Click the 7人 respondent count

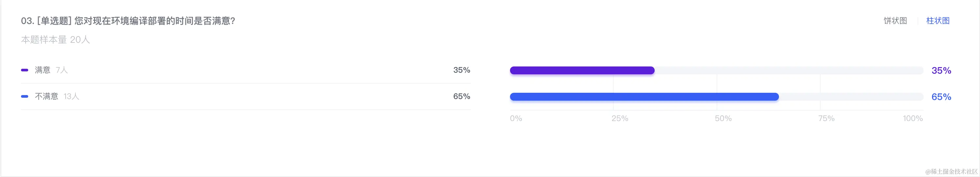coord(62,70)
